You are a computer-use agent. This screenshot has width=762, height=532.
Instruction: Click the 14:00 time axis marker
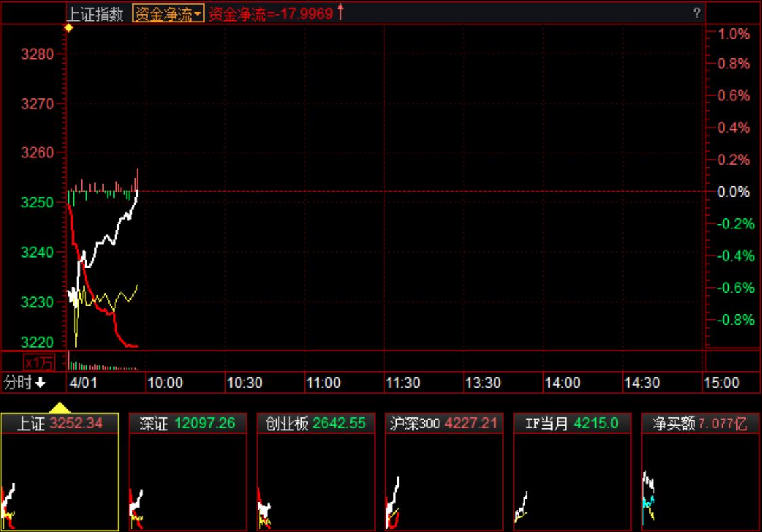[562, 383]
